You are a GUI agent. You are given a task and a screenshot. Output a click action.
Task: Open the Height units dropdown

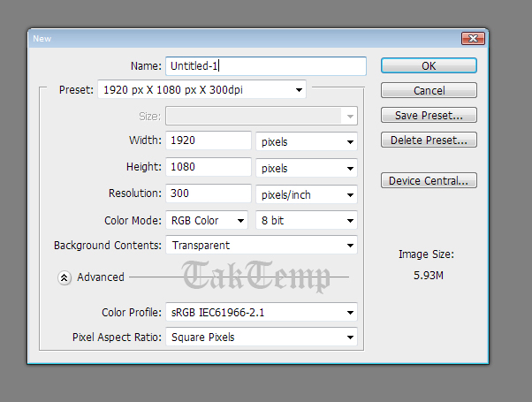pos(307,168)
